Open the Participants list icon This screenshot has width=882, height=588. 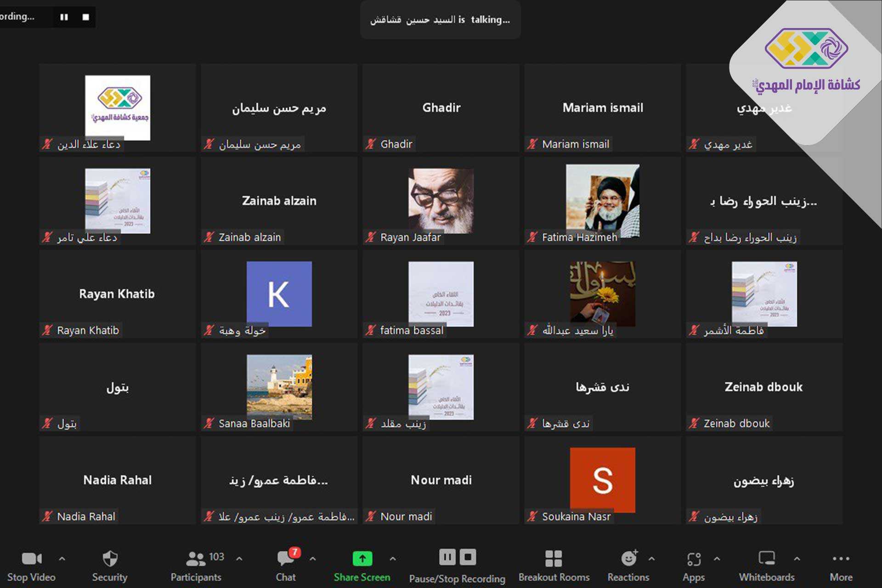pyautogui.click(x=196, y=559)
